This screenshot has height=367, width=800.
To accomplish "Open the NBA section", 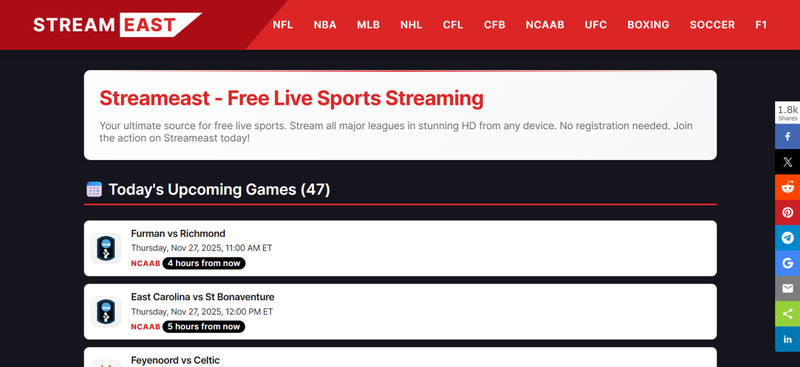I will [x=325, y=25].
